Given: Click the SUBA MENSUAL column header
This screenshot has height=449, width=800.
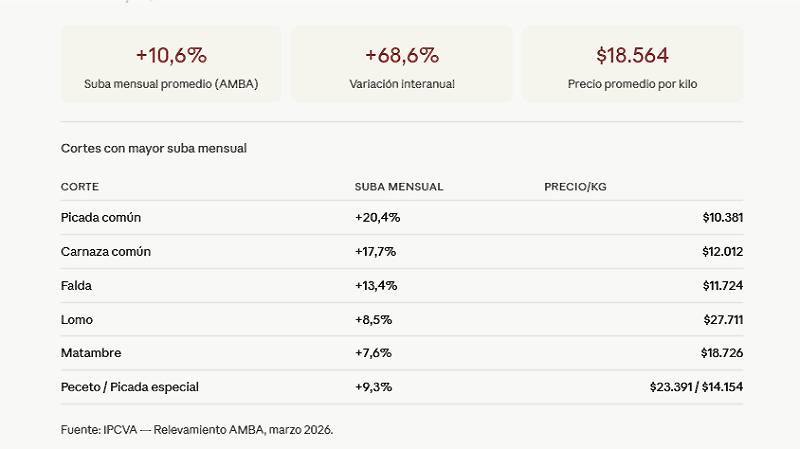Looking at the screenshot, I should [x=399, y=187].
